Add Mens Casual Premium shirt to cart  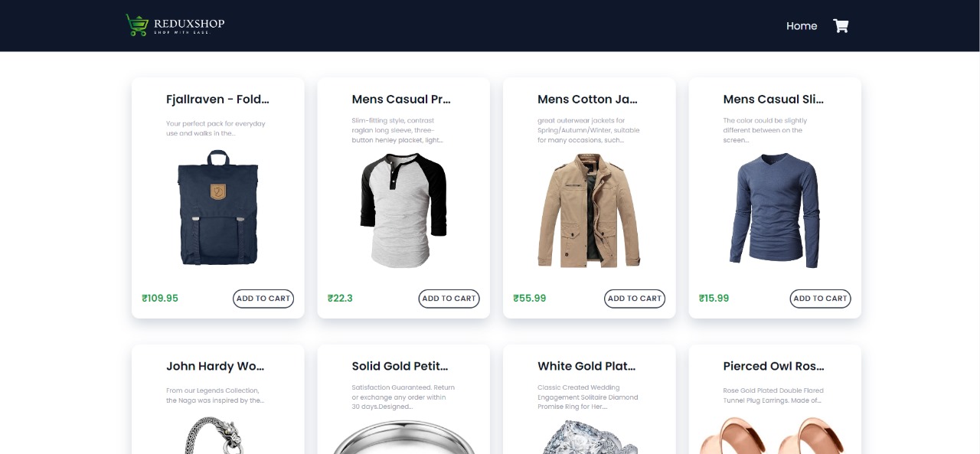(x=449, y=299)
